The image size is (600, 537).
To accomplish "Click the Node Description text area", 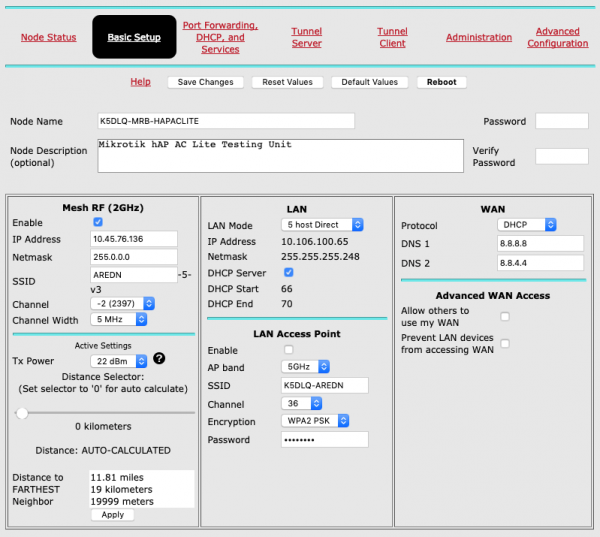I will click(280, 156).
